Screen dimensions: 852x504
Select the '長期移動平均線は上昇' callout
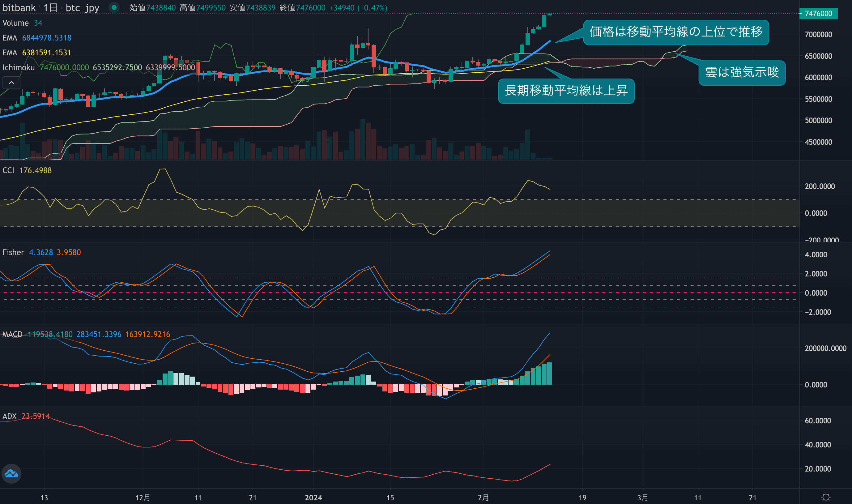(566, 91)
